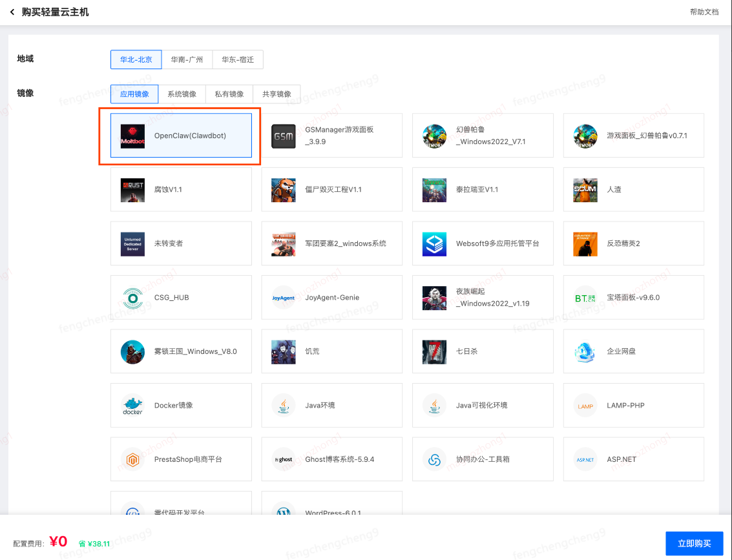Viewport: 732px width, 560px height.
Task: Pick the 宝塔面板-v9.6.0 image
Action: tap(633, 297)
